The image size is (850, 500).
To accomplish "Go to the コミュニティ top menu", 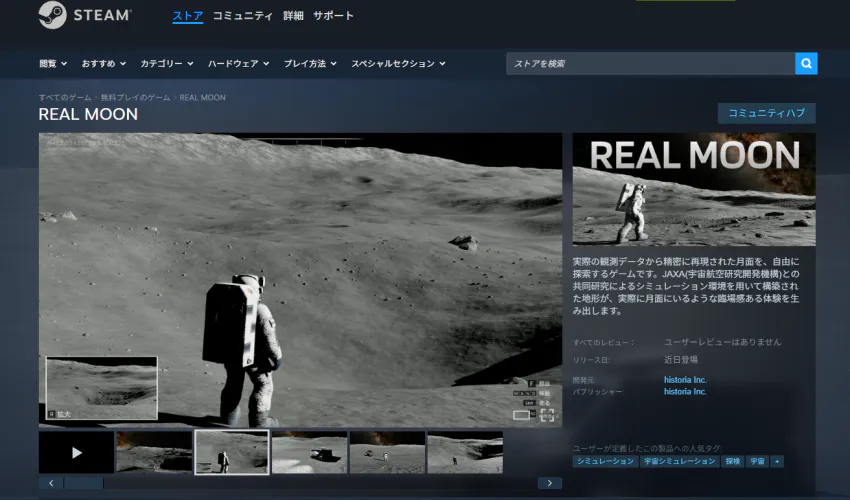I will point(242,16).
